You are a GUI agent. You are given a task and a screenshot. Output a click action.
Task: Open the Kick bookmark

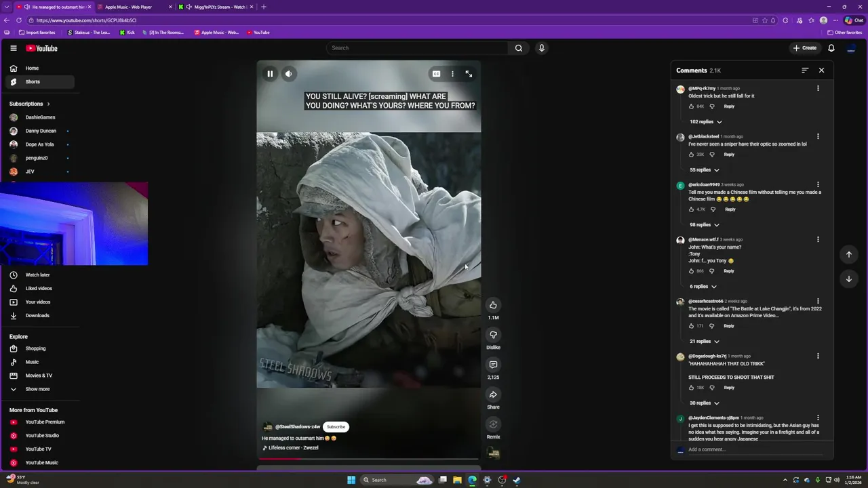127,33
